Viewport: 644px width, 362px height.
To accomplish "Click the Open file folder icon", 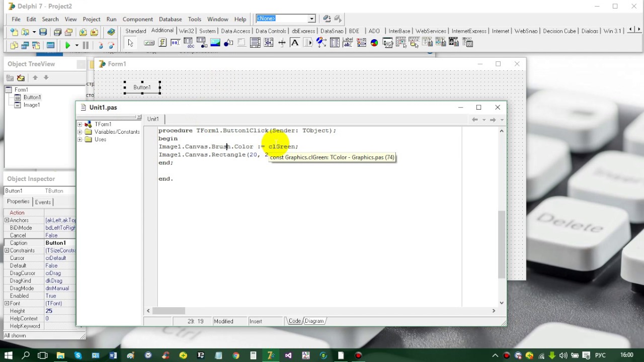I will (x=25, y=32).
